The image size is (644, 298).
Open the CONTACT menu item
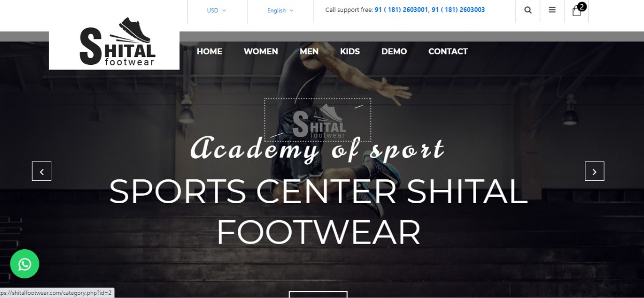[x=448, y=51]
